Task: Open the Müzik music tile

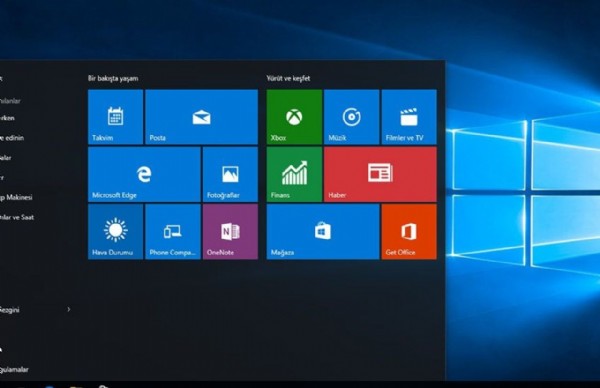Action: click(x=352, y=117)
